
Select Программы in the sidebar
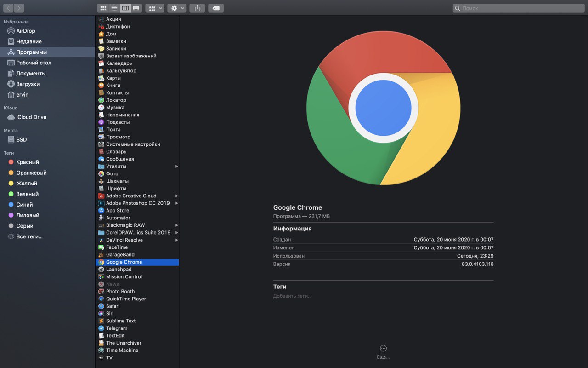pos(47,52)
